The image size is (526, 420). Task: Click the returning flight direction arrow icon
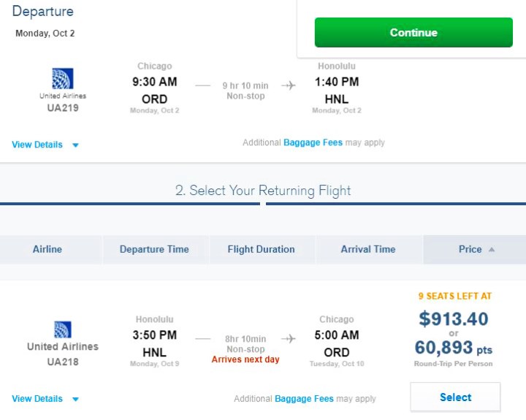tap(289, 339)
